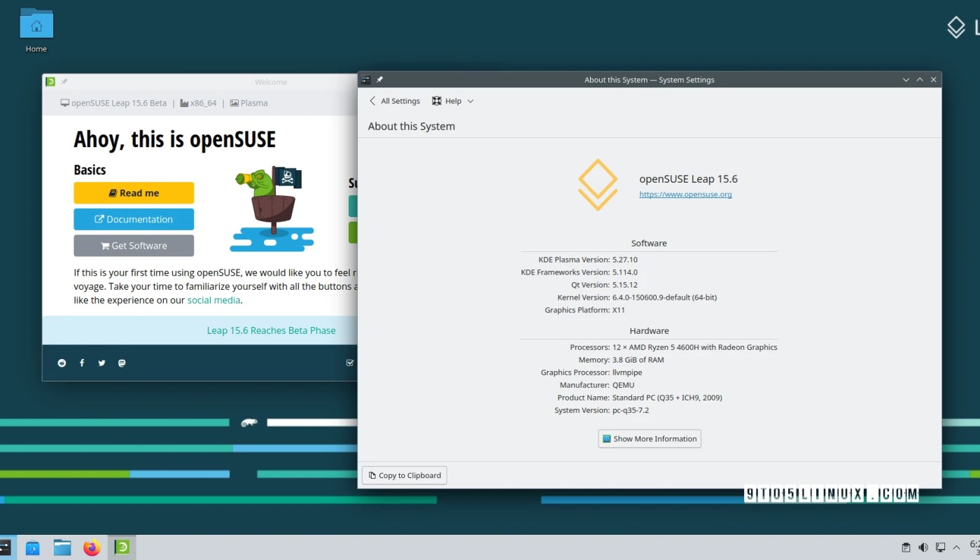Screen dimensions: 980x560
Task: Click the taskbar clock
Action: [975, 547]
